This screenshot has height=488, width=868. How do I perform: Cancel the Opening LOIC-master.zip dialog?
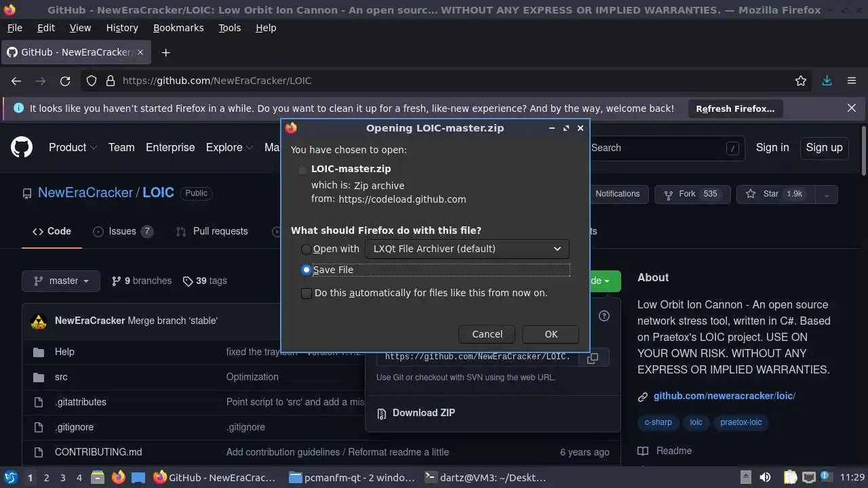487,334
